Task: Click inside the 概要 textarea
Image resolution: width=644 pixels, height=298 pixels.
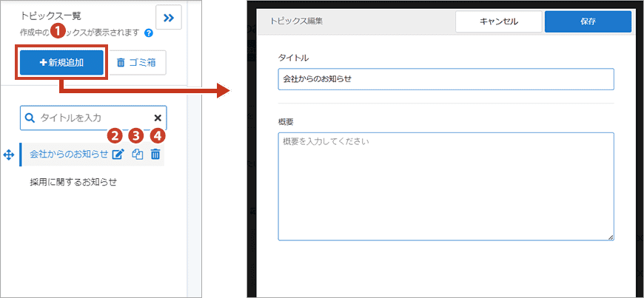Action: coord(446,186)
